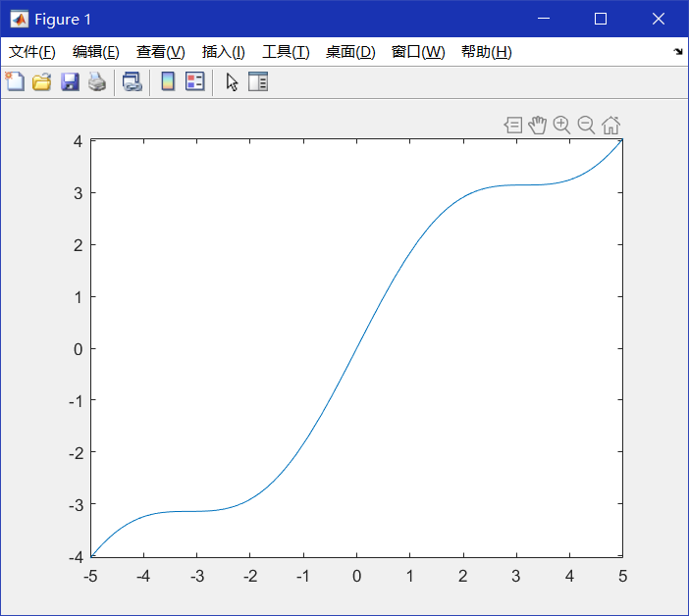Open the Property Inspector icon
This screenshot has width=689, height=616.
(x=258, y=81)
